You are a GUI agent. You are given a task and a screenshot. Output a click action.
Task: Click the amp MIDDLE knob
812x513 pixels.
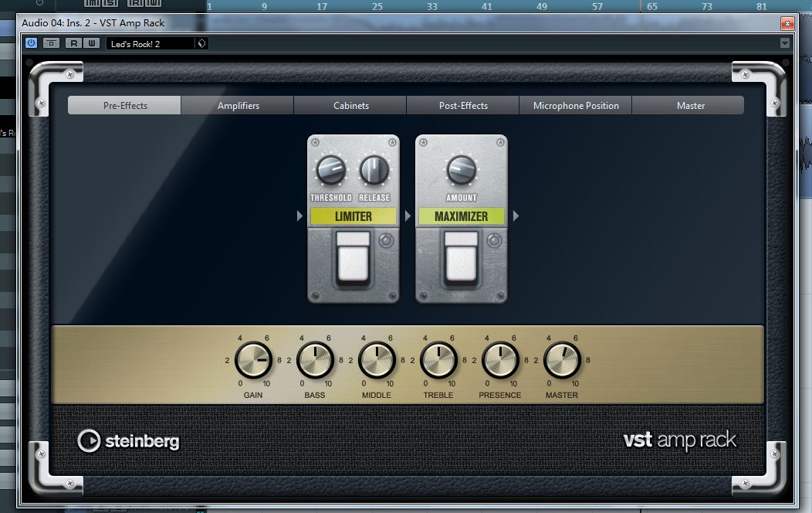(x=377, y=359)
